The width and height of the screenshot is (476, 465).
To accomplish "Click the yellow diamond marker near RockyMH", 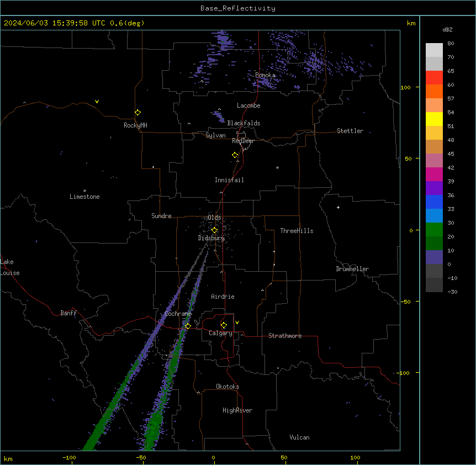I will 138,113.
